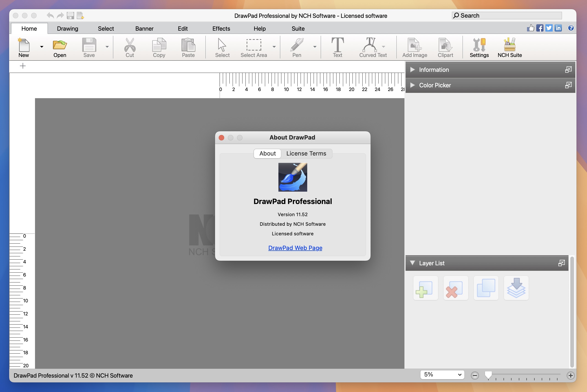
Task: Add a new layer in Layer List
Action: (x=424, y=288)
